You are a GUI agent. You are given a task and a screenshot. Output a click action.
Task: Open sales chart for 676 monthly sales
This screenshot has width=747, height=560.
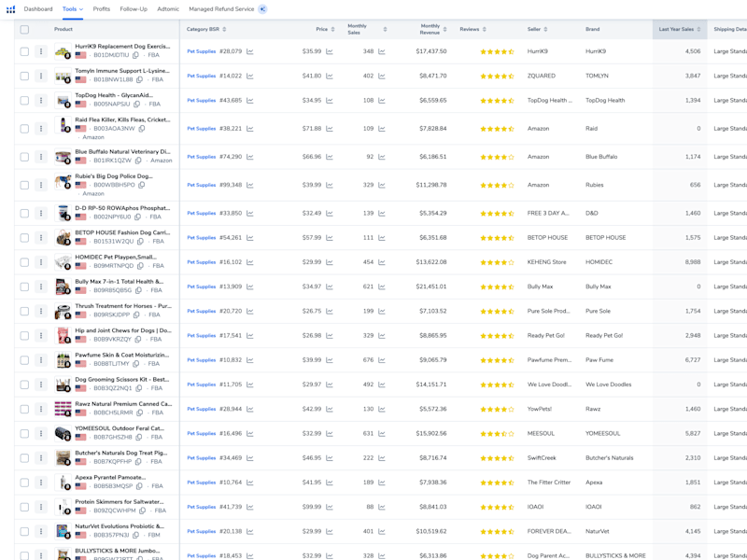(x=382, y=360)
